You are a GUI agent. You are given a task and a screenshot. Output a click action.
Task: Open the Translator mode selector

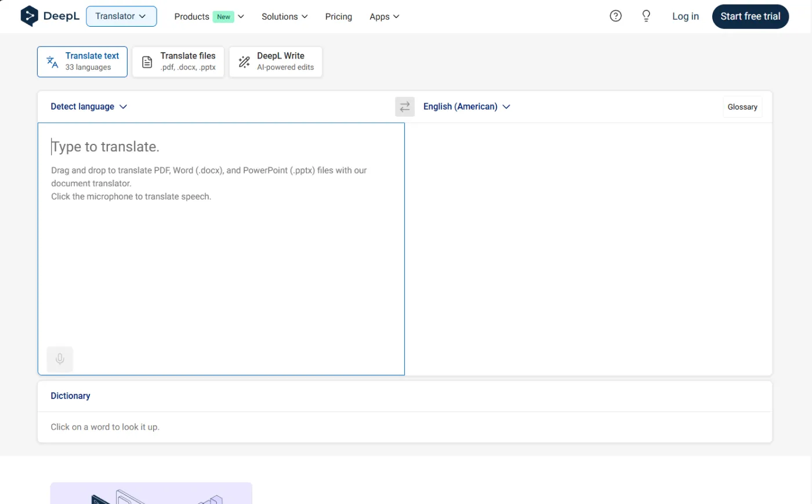pyautogui.click(x=121, y=16)
